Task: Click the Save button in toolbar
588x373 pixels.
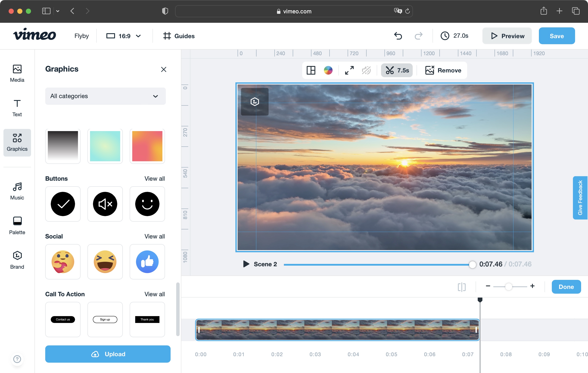Action: tap(557, 36)
